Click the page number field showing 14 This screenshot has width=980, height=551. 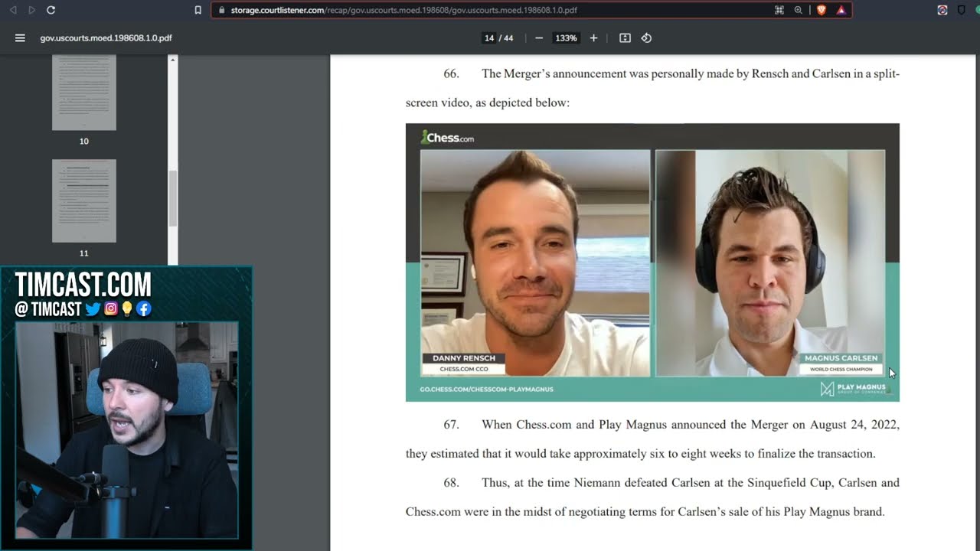click(x=488, y=37)
